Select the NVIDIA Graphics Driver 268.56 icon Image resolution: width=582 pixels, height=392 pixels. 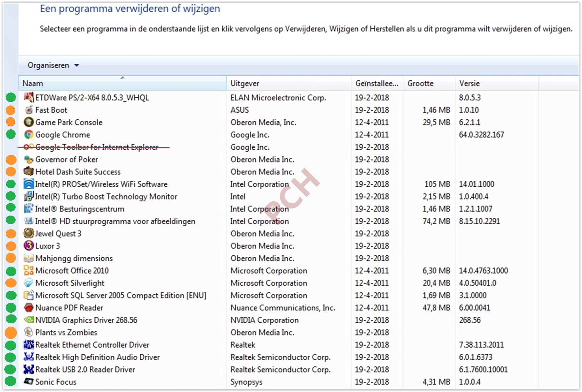(x=29, y=320)
